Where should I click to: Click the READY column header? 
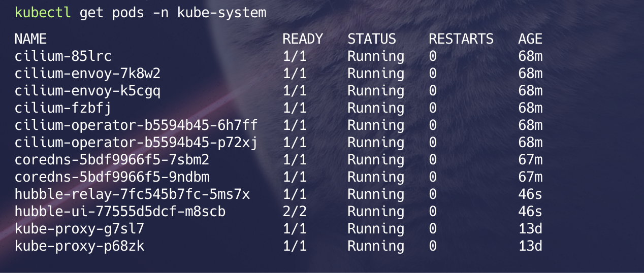303,39
